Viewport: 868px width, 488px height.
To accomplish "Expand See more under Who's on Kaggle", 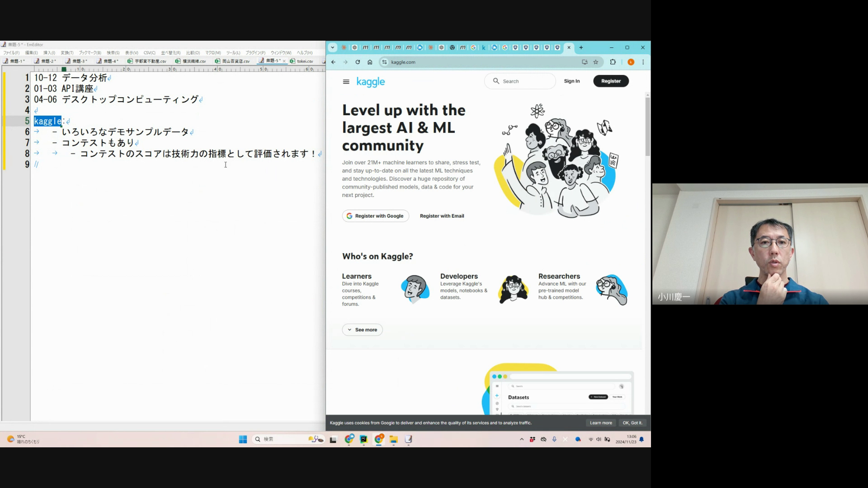I will (x=362, y=330).
